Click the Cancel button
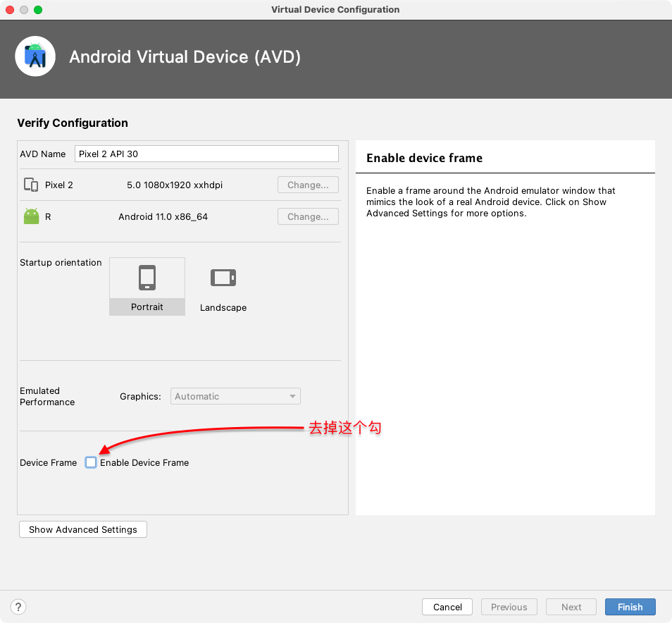 pyautogui.click(x=447, y=607)
